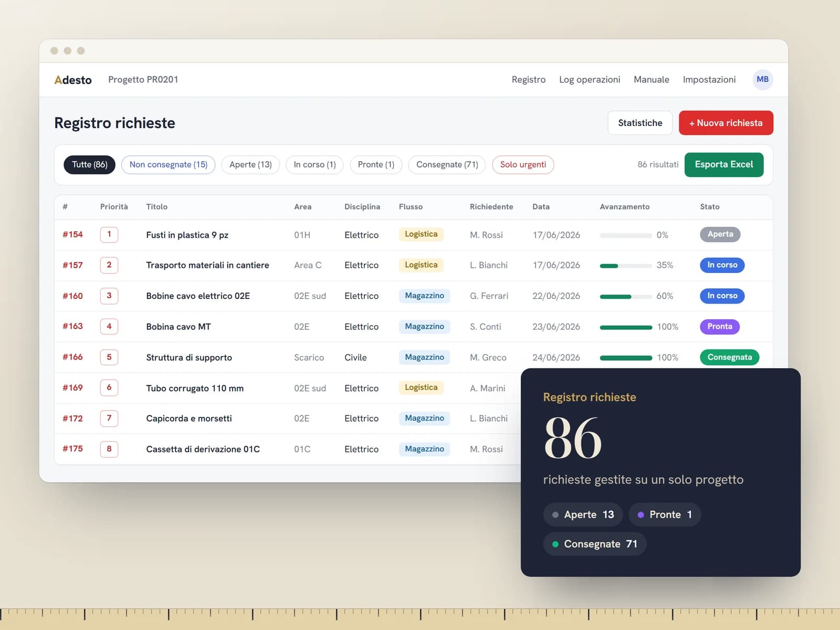
Task: Sort by the Data column header
Action: pyautogui.click(x=541, y=207)
